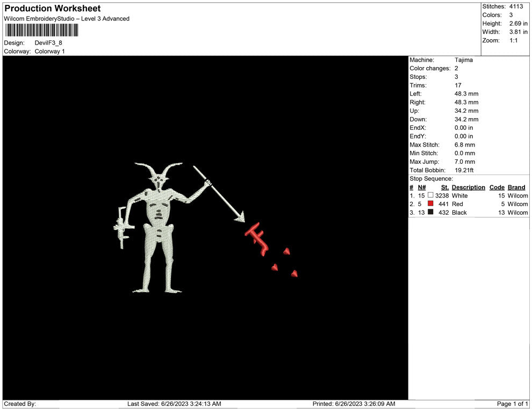Screen dimensions: 532x409
Task: Select the White thread description
Action: pyautogui.click(x=459, y=195)
